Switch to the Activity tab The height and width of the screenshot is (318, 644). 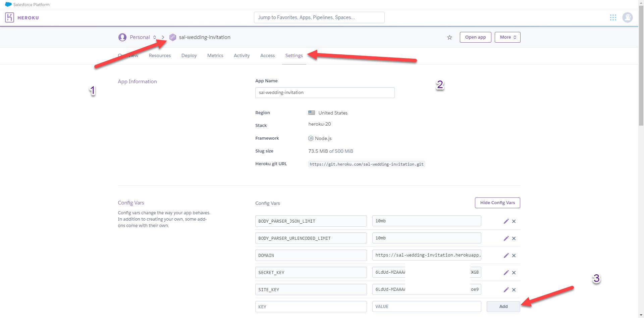coord(241,56)
